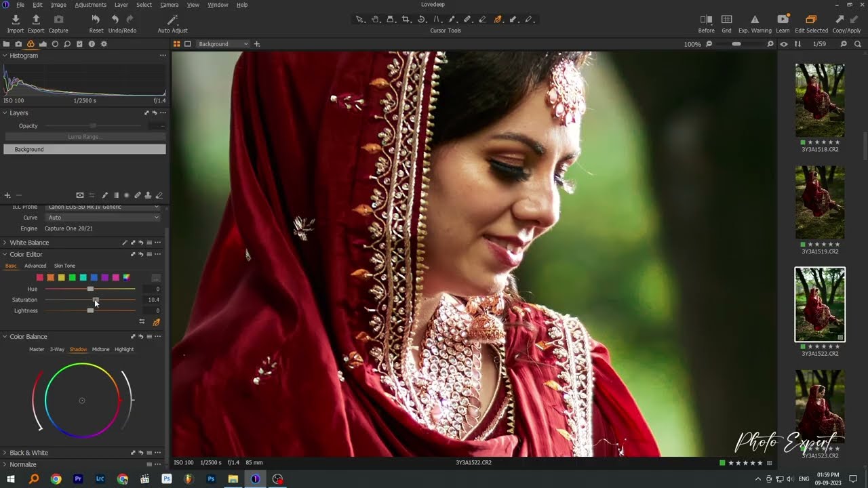Select the Background layer row
The image size is (868, 488).
point(85,149)
